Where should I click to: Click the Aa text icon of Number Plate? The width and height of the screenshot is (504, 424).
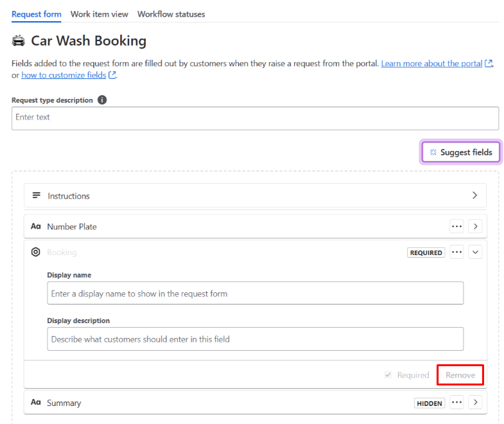tap(36, 226)
